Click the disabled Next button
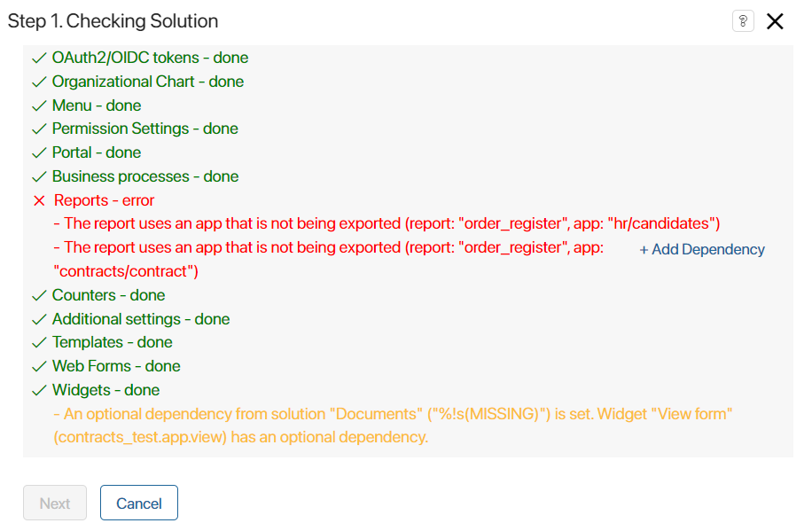The width and height of the screenshot is (812, 523). (55, 503)
